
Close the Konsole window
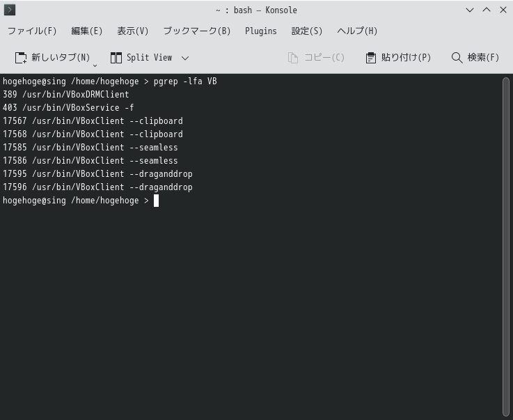point(503,10)
